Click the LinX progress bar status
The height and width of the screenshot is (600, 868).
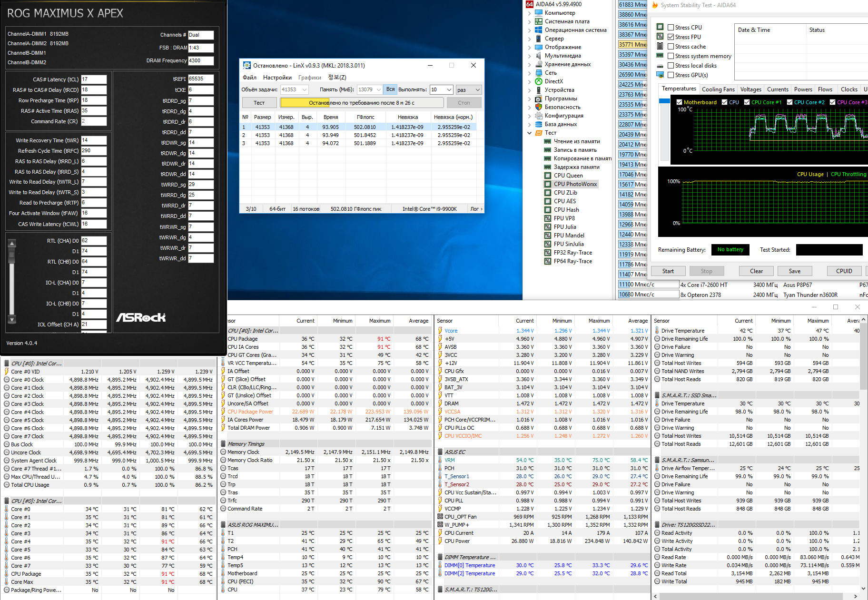362,103
